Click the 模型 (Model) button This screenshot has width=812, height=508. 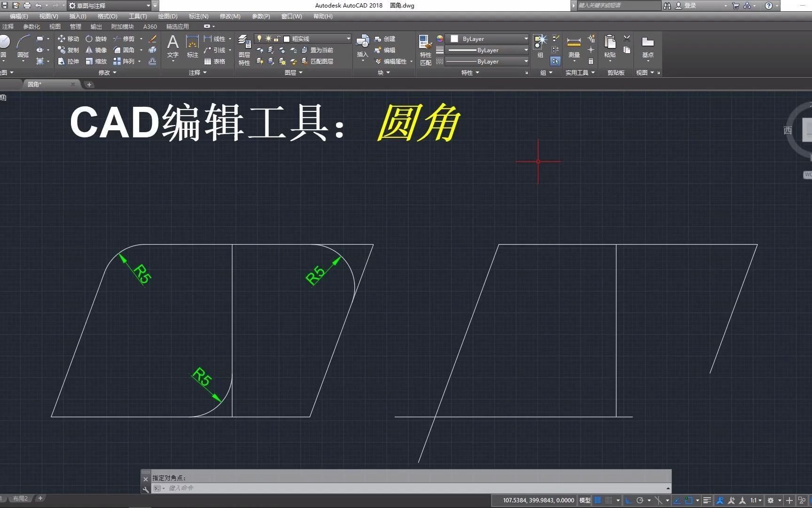584,500
